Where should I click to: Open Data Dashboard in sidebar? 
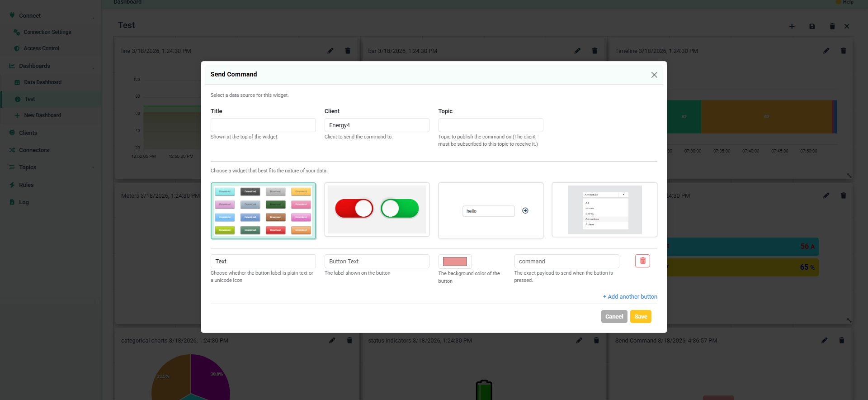point(42,82)
